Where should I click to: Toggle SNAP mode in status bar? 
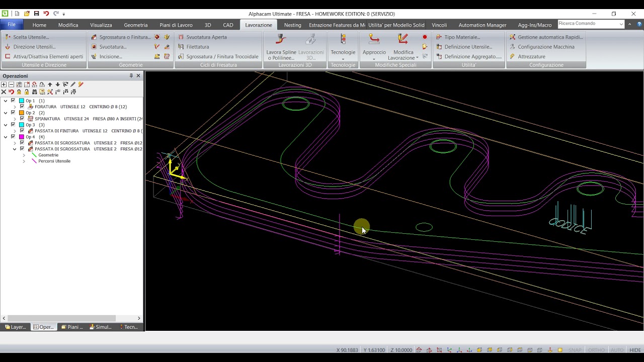pos(575,350)
